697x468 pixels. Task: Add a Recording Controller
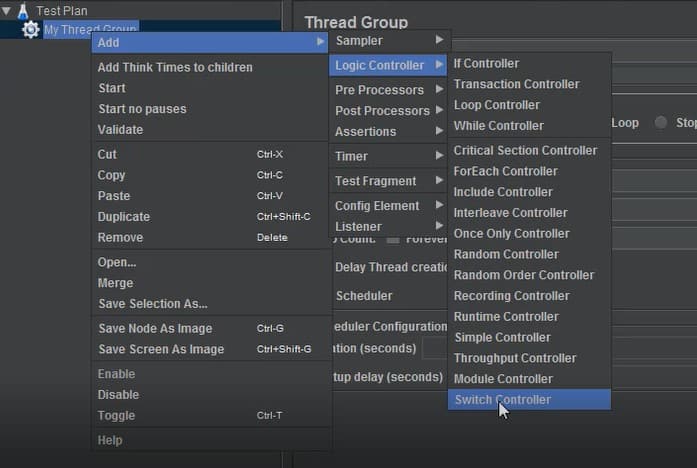point(529,296)
